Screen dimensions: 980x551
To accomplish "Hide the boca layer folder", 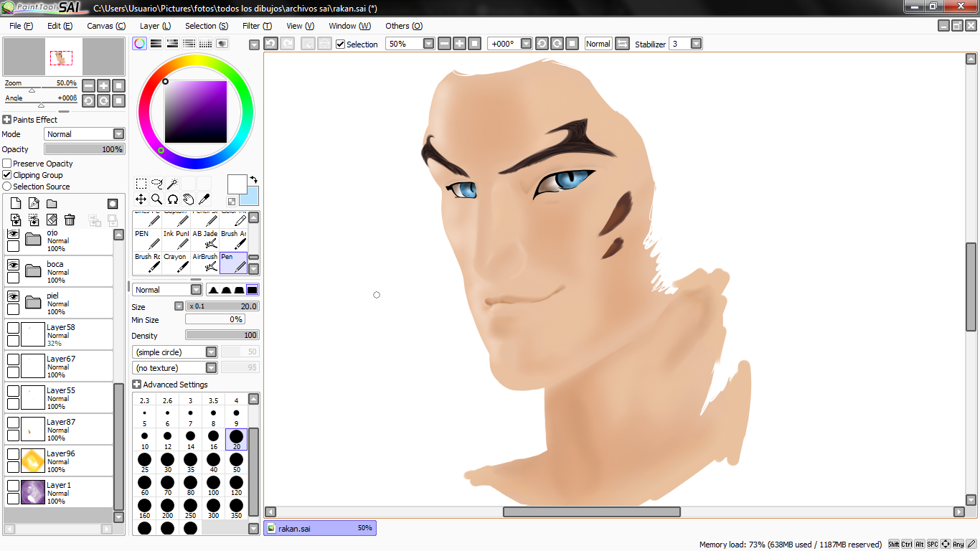I will 13,265.
